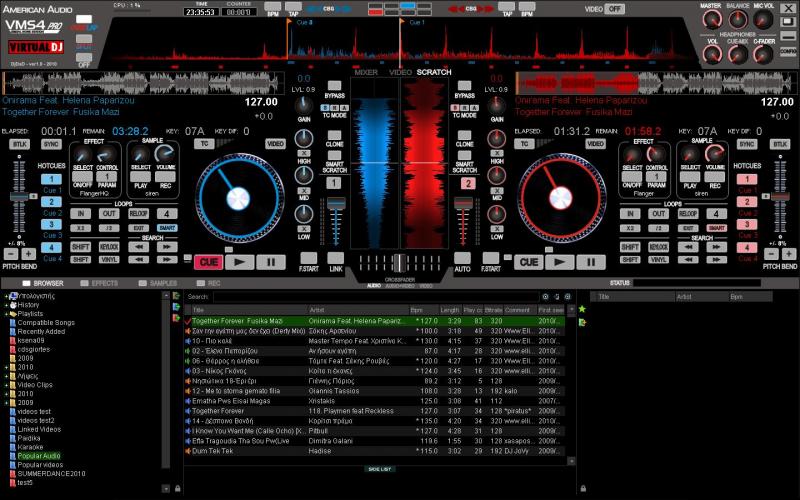The image size is (800, 500).
Task: Click the green arrow icon under the star
Action: click(x=582, y=322)
